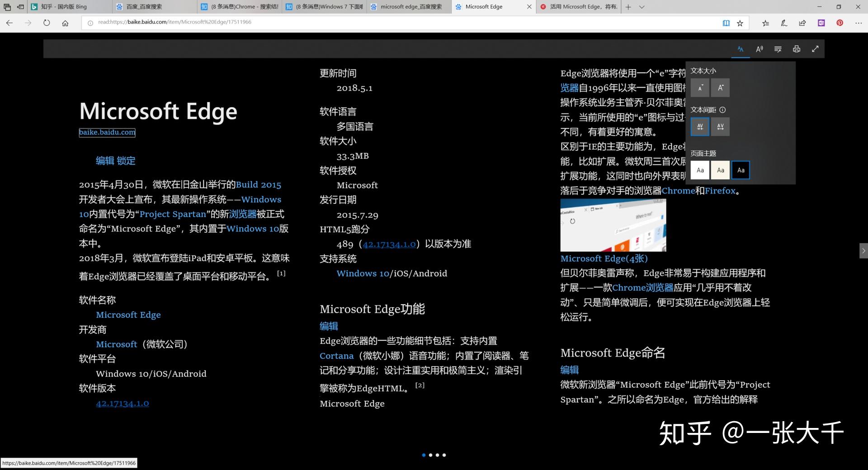This screenshot has width=868, height=470.
Task: Select the date 2018.5.1 under 更新时间
Action: (354, 88)
